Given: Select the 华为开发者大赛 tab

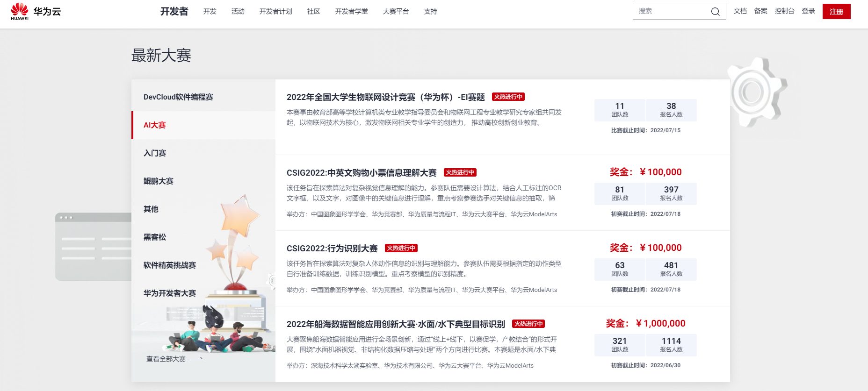Looking at the screenshot, I should coord(203,293).
